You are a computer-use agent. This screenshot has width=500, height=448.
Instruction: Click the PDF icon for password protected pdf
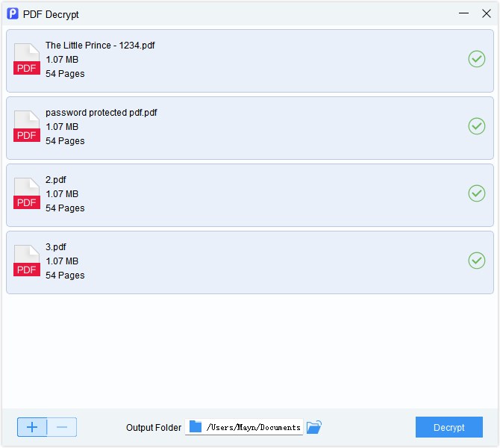pos(26,127)
